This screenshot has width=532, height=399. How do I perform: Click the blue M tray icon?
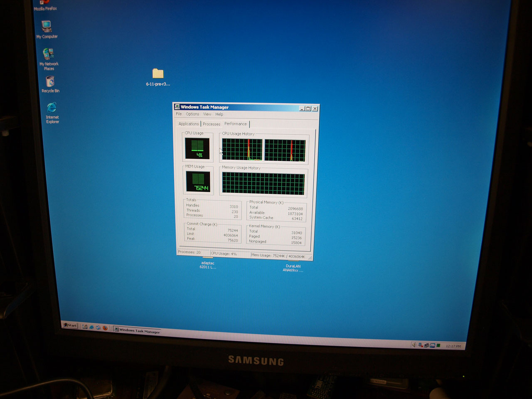pos(432,345)
